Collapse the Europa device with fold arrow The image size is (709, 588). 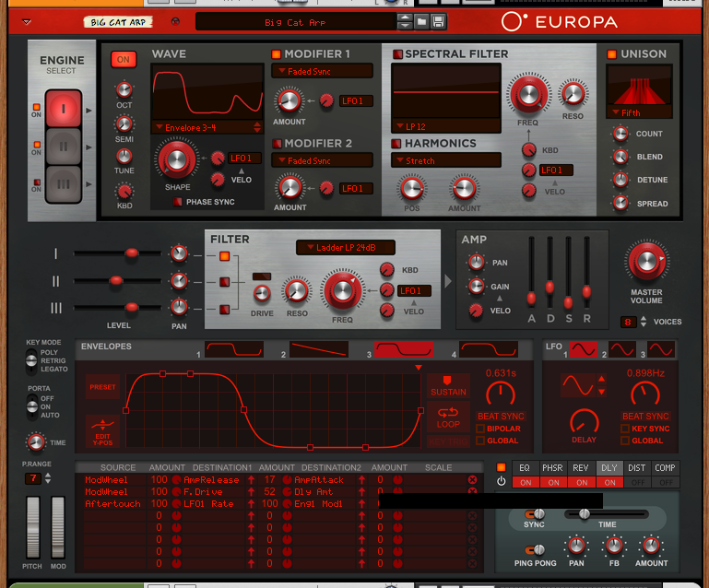(x=27, y=22)
